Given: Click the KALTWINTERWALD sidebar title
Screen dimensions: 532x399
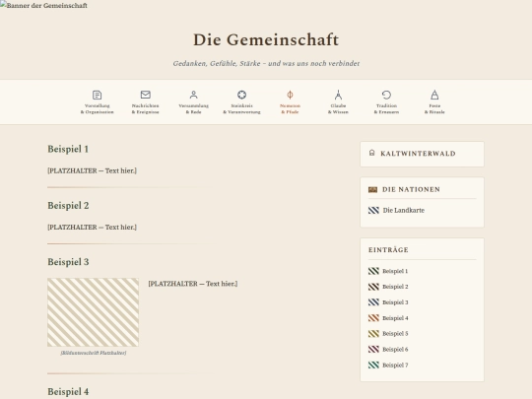Looking at the screenshot, I should point(418,154).
